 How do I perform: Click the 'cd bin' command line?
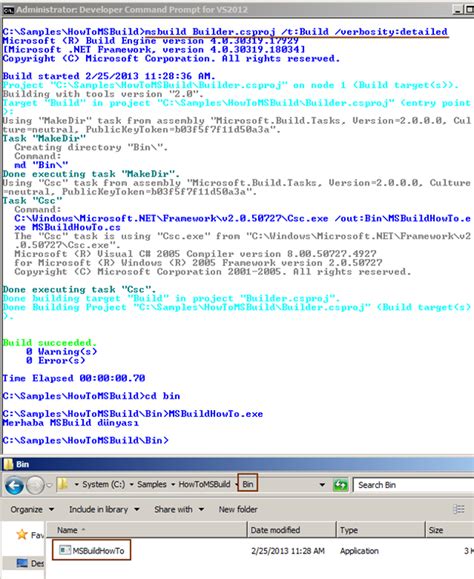[91, 396]
